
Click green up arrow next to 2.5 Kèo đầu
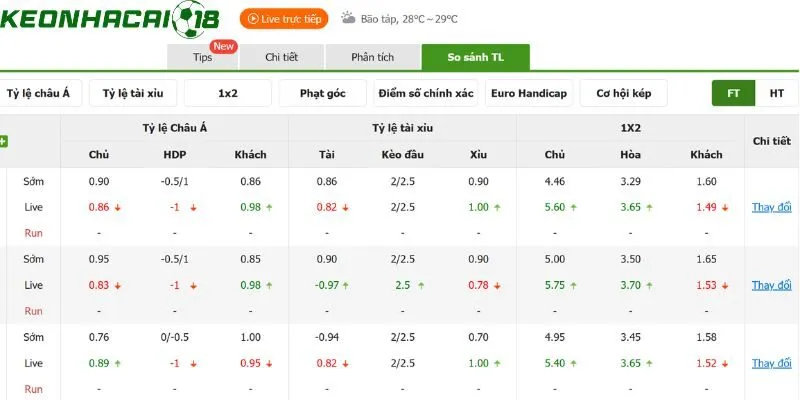click(421, 286)
